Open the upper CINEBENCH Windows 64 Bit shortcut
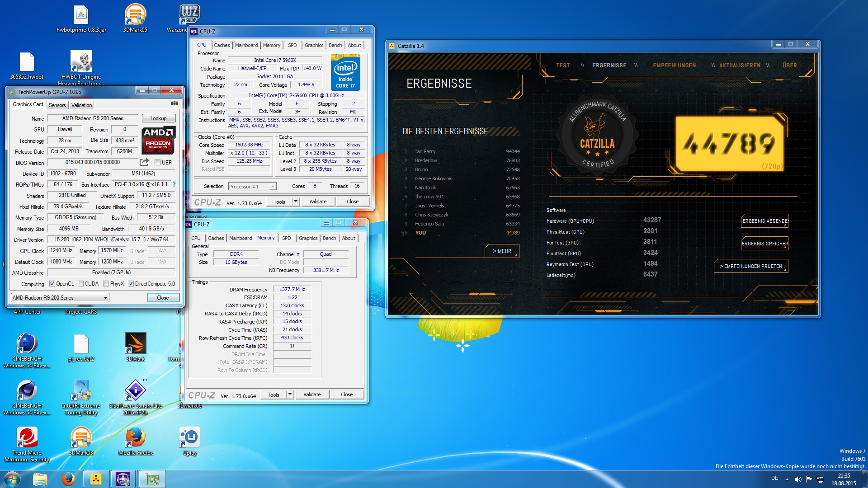 tap(27, 350)
